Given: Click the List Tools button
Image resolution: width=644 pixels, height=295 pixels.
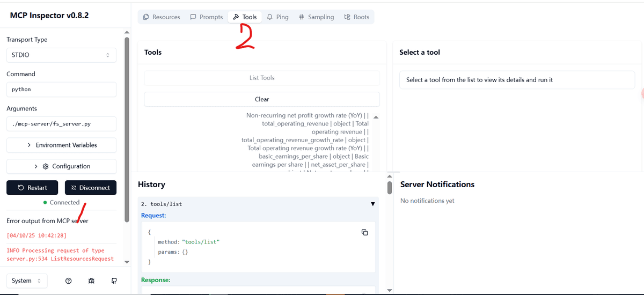Looking at the screenshot, I should click(x=262, y=78).
